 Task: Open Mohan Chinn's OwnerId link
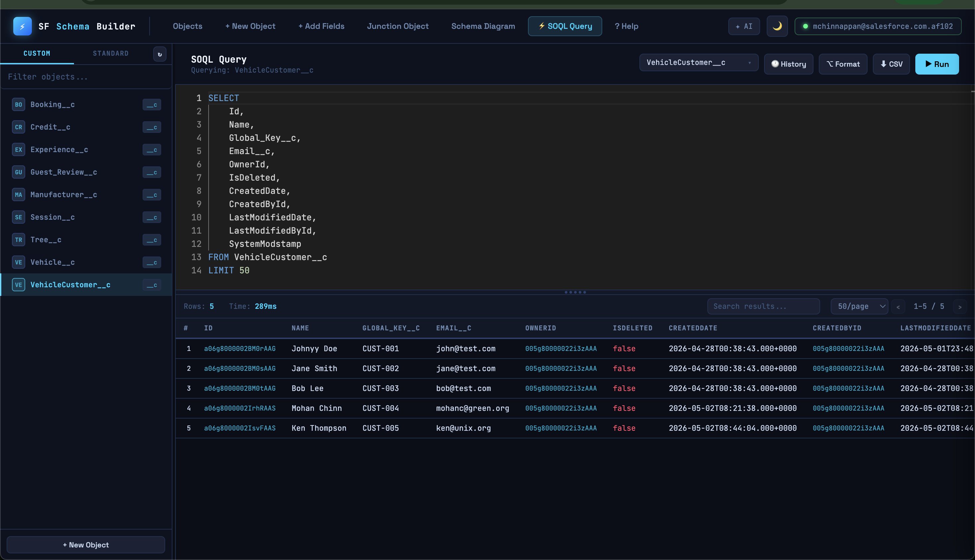pos(561,409)
